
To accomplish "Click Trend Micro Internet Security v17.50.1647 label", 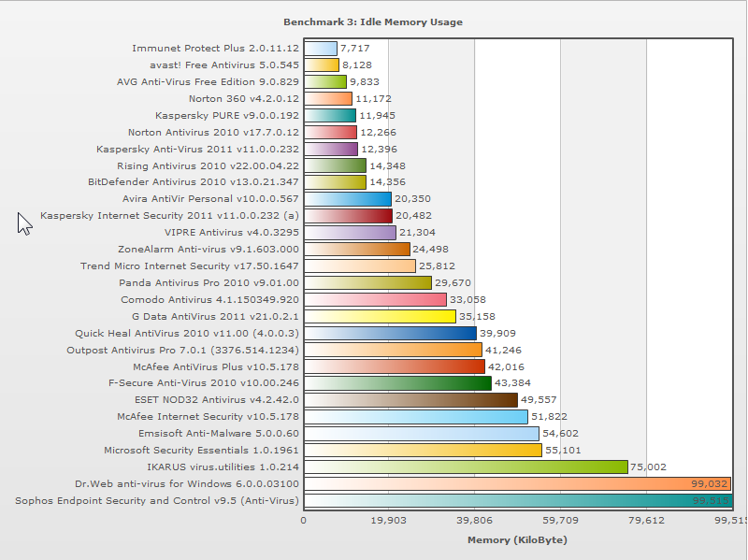I will click(190, 266).
